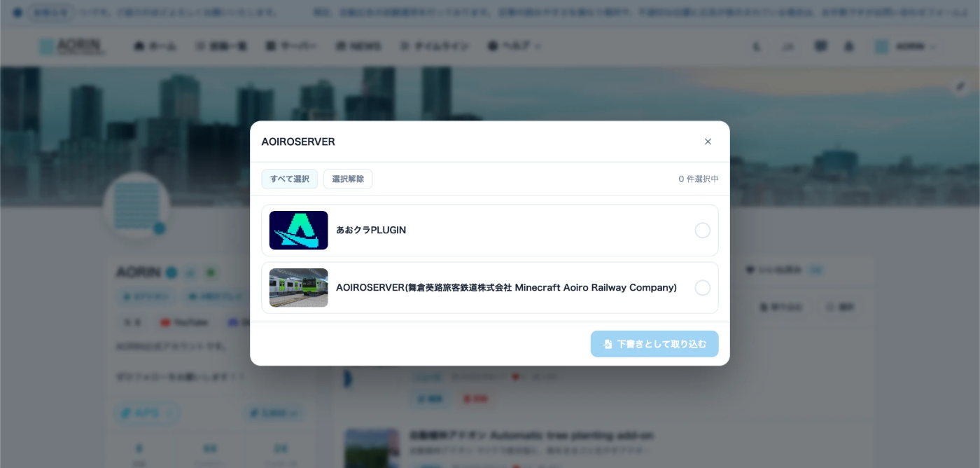Viewport: 980px width, 468px height.
Task: Click the すべて選択 button
Action: click(290, 179)
